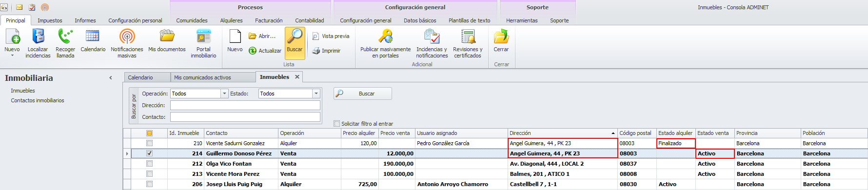Click Precio venta column header
Image resolution: width=868 pixels, height=190 pixels.
396,133
